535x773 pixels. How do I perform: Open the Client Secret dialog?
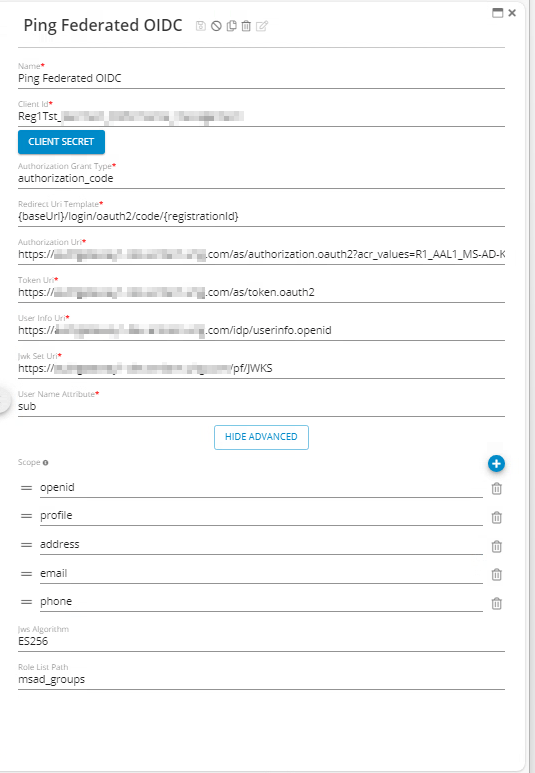pyautogui.click(x=61, y=142)
